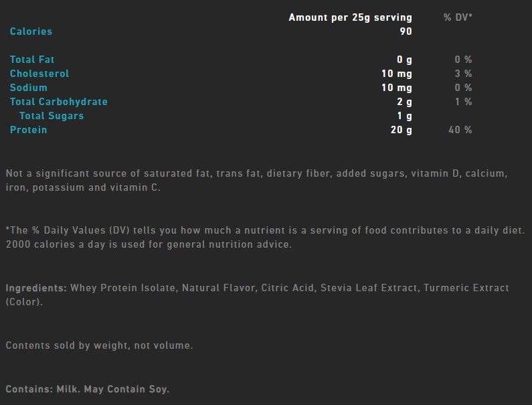The image size is (532, 405).
Task: Select 'Contents sold by weight' statement
Action: (x=99, y=345)
